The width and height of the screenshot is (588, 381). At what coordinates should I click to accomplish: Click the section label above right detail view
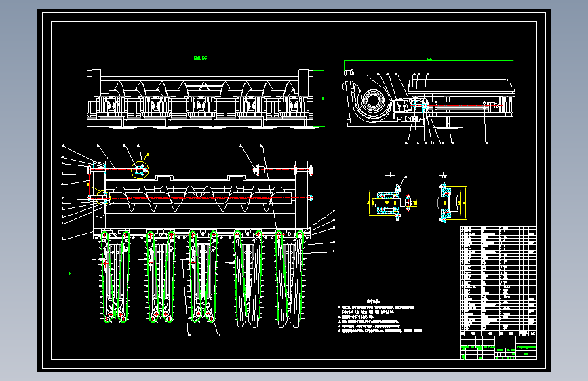coord(444,175)
